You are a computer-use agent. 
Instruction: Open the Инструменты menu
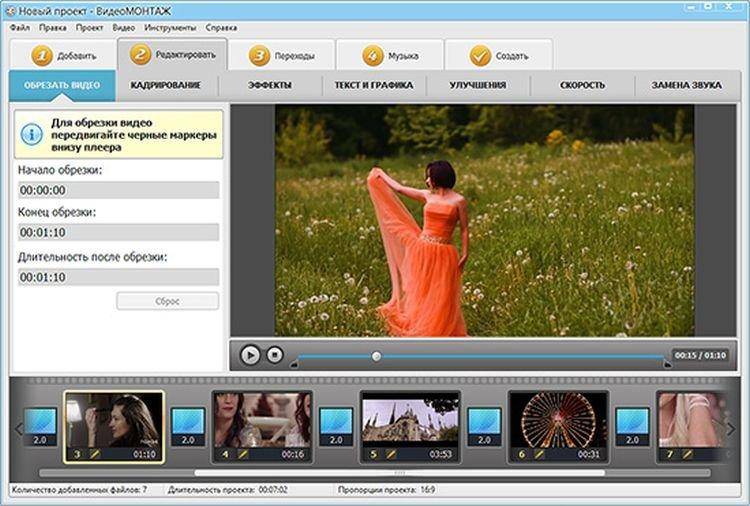tap(170, 28)
